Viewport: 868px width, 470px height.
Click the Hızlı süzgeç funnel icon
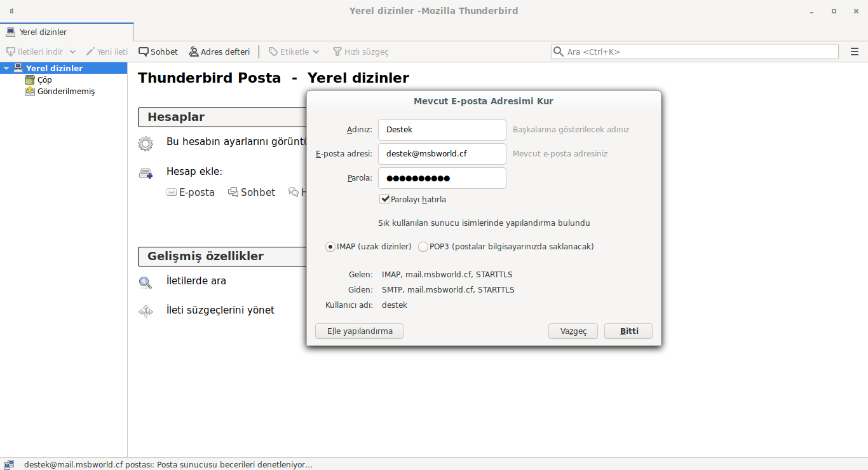pyautogui.click(x=336, y=52)
